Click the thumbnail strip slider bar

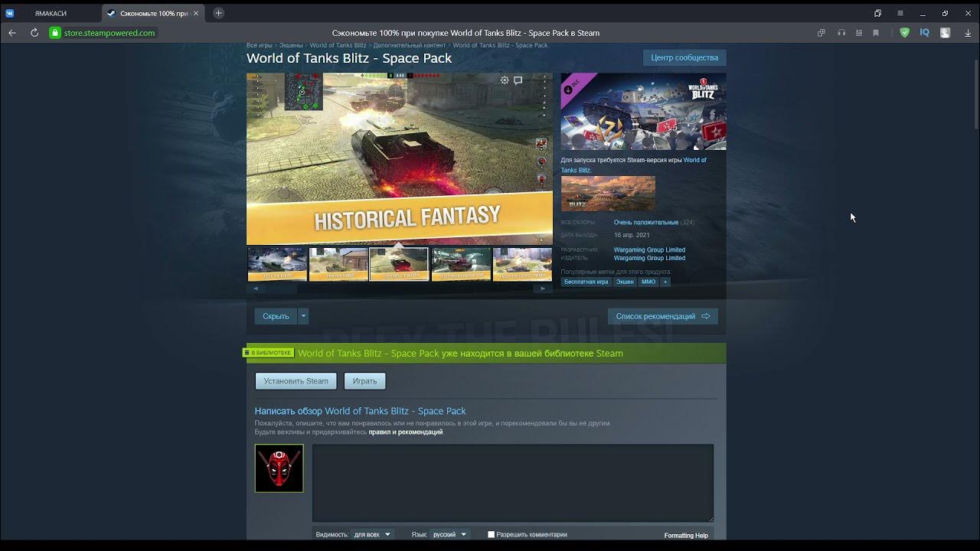tap(399, 289)
